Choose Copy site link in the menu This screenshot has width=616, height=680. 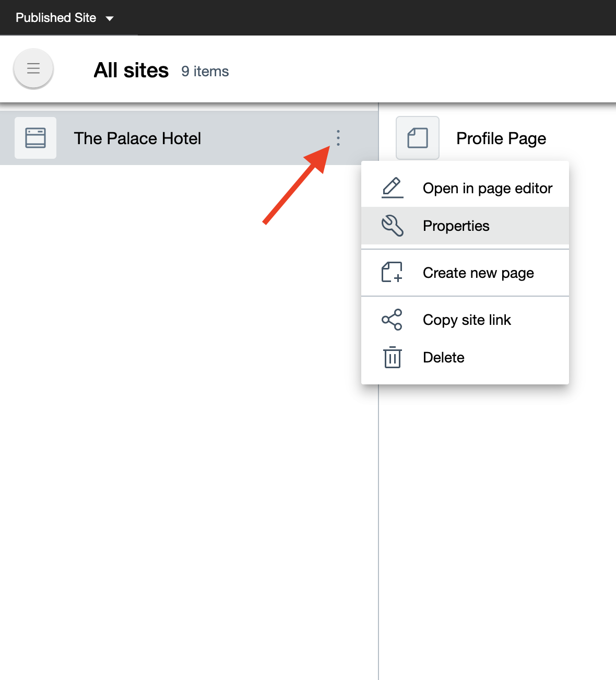[x=467, y=320]
